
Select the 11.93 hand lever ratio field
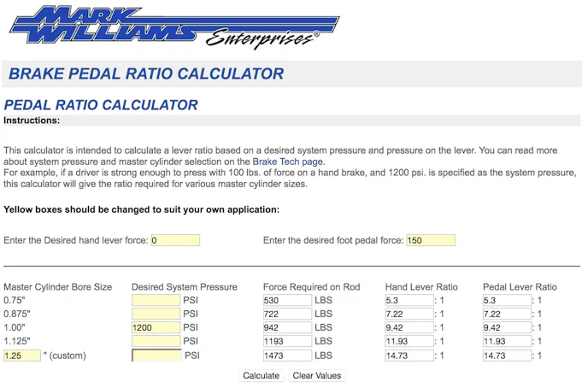pyautogui.click(x=409, y=342)
